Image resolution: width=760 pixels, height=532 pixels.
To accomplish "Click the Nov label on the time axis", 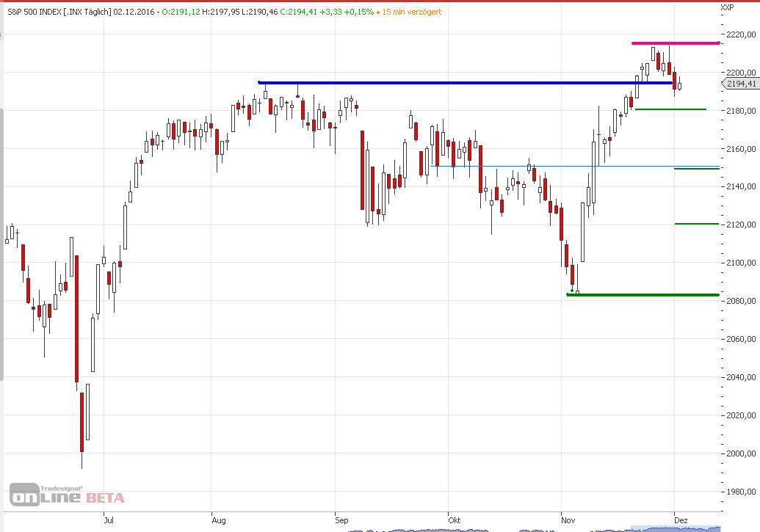I will click(x=568, y=520).
